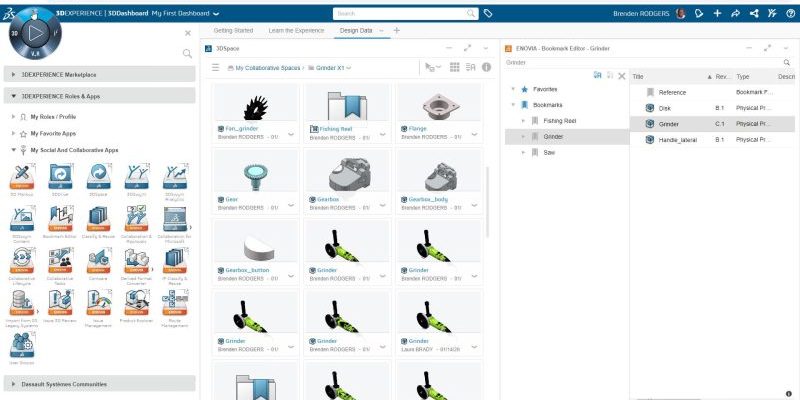Screen dimensions: 800x400
Task: Launch the 3DDrive app
Action: (60, 176)
